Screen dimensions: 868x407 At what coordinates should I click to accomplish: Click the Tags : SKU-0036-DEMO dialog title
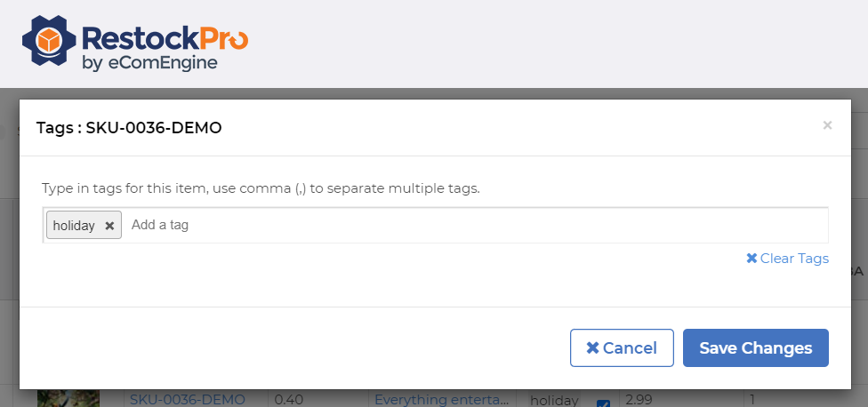point(129,128)
